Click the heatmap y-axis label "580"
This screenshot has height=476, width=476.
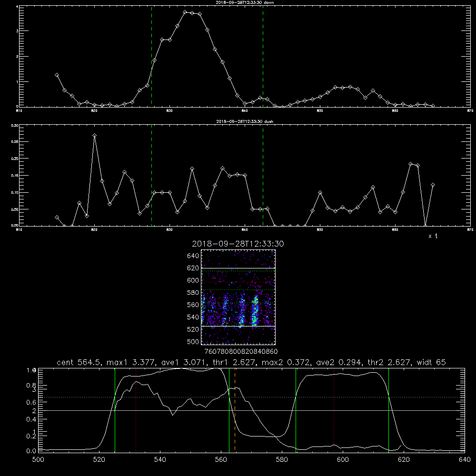193,293
